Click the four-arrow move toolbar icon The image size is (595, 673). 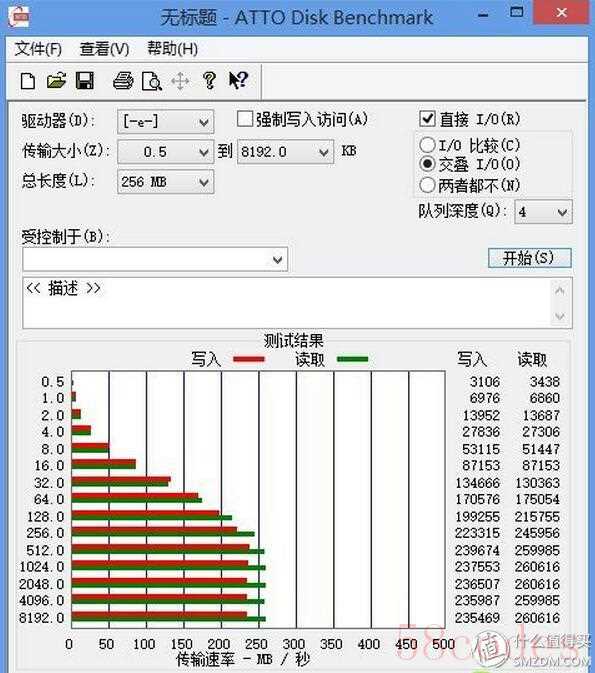[180, 81]
